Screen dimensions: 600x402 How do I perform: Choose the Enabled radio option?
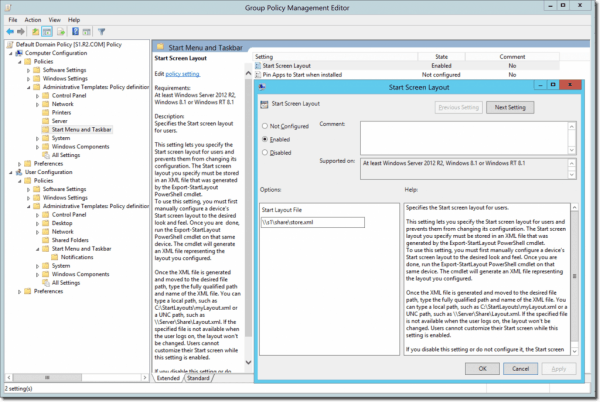(x=264, y=141)
